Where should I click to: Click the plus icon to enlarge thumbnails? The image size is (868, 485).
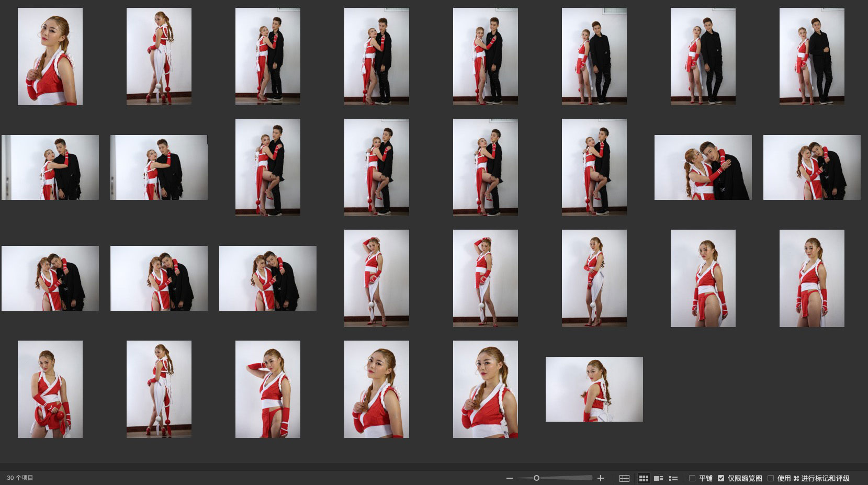601,478
